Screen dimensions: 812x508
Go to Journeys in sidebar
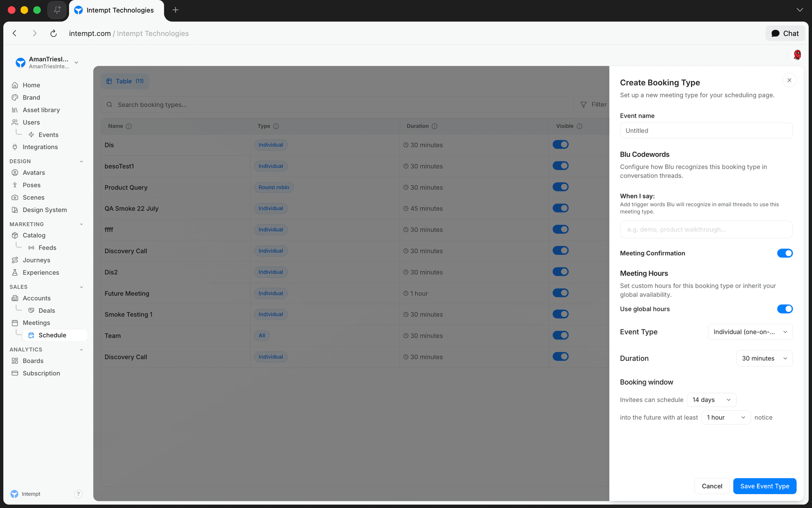(36, 260)
